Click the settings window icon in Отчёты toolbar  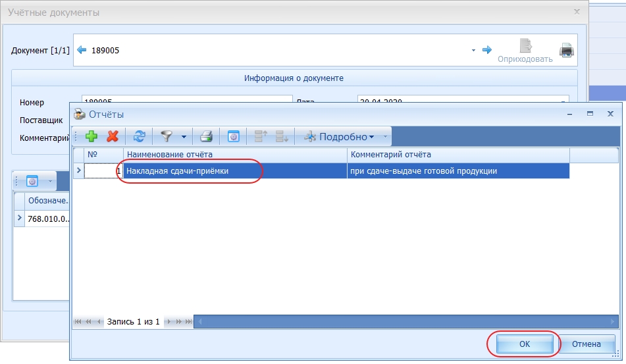[x=233, y=136]
